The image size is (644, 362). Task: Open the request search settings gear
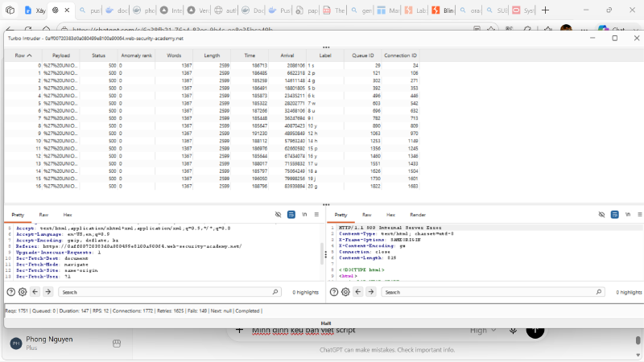click(x=23, y=292)
